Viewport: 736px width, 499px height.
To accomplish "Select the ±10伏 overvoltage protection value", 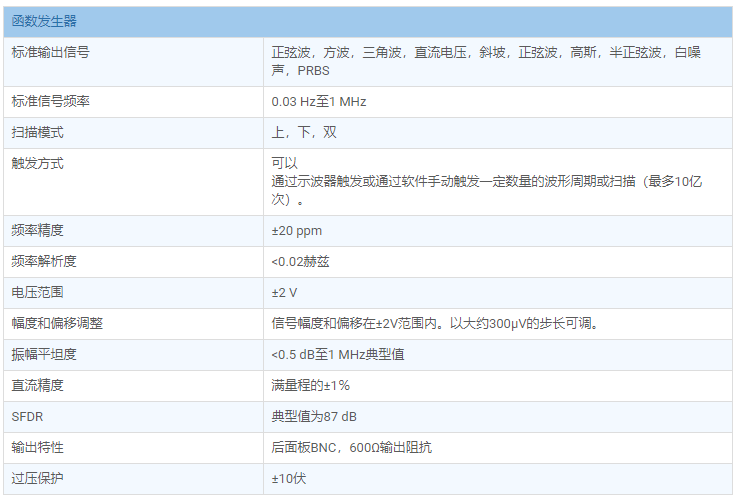I will pos(289,478).
